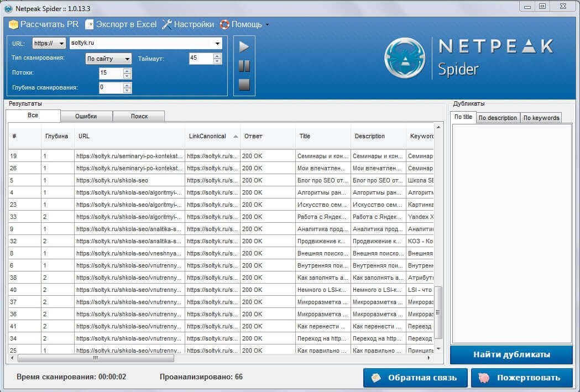Screen dimensions: 580x392
Task: Click title cell 'Продвижение к...' in row 32
Action: [323, 241]
